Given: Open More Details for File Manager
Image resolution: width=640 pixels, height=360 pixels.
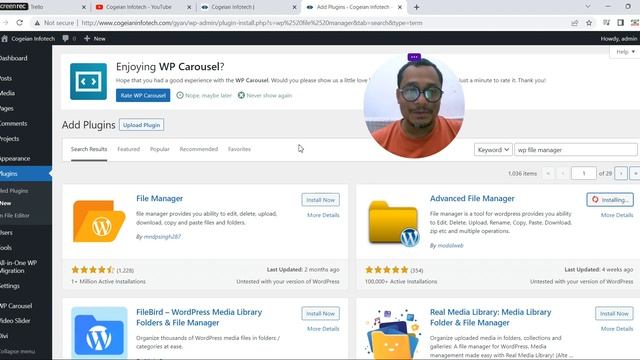Looking at the screenshot, I should click(323, 215).
